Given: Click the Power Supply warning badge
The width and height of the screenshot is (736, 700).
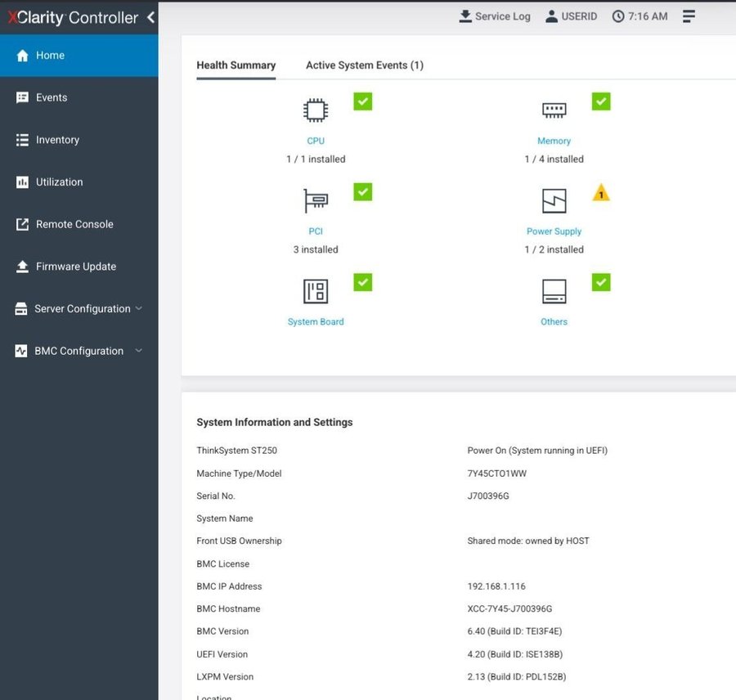Looking at the screenshot, I should click(601, 193).
